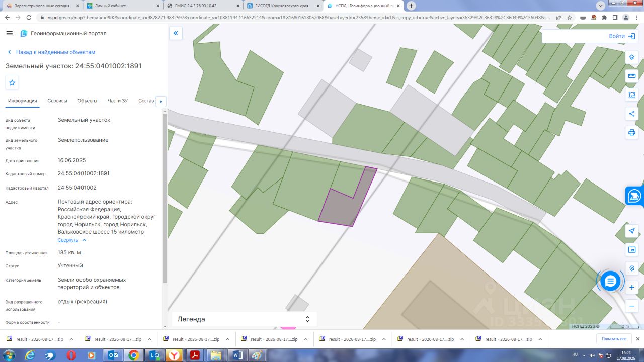Collapse the side panel with double-arrow button
The height and width of the screenshot is (362, 644).
176,33
